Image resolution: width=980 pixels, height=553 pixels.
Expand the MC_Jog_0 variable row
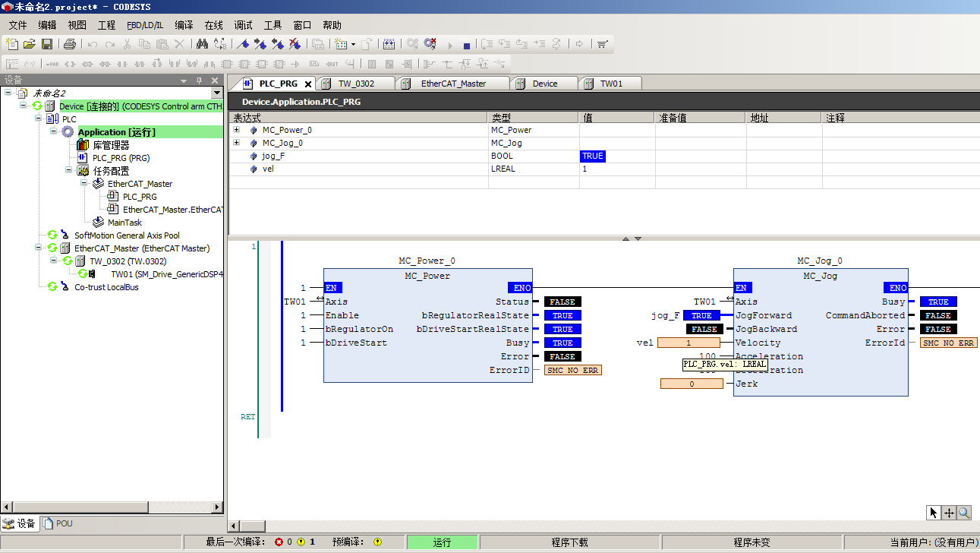click(236, 143)
